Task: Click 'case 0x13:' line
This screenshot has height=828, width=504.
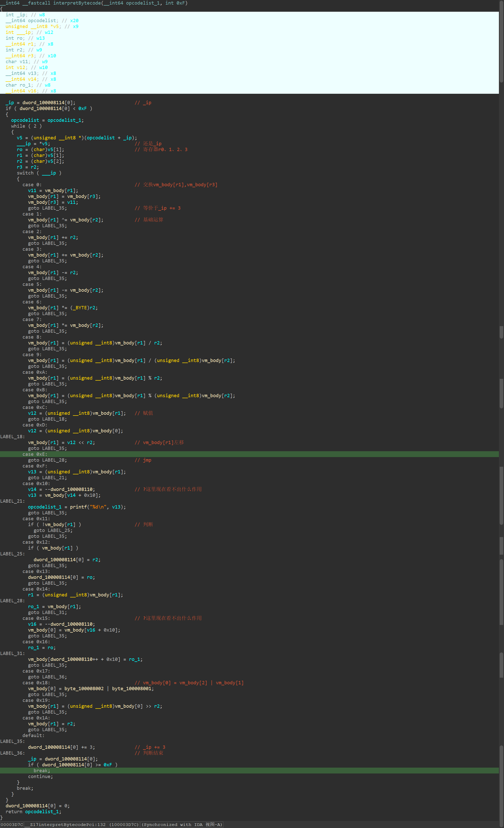Action: pyautogui.click(x=36, y=571)
